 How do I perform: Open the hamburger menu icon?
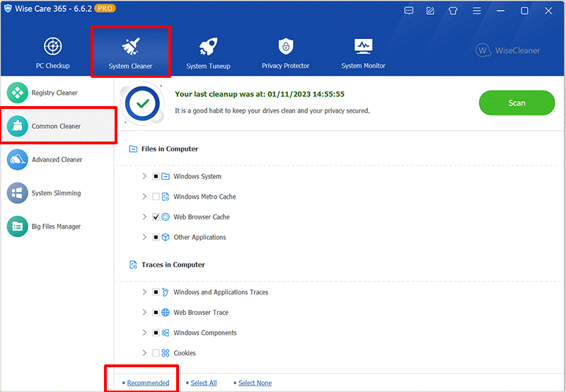click(x=477, y=11)
